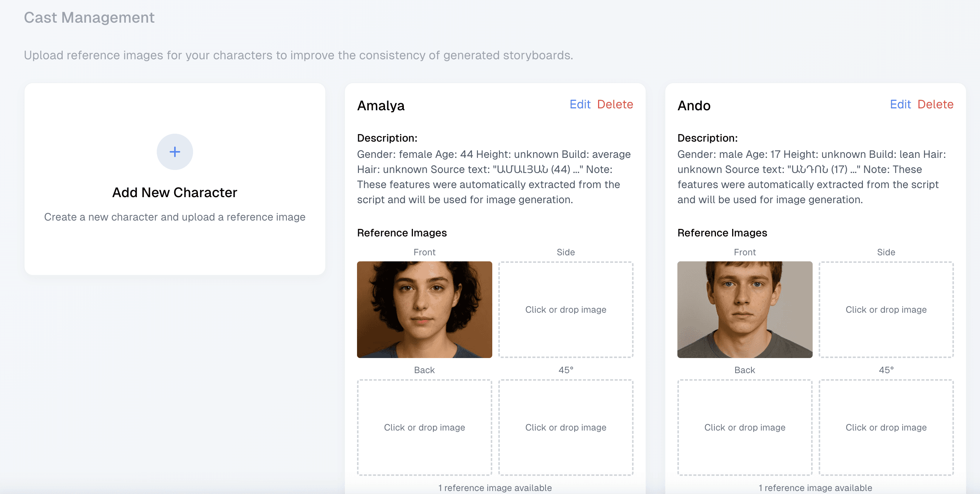Click the Cast Management page title
980x494 pixels.
[89, 17]
